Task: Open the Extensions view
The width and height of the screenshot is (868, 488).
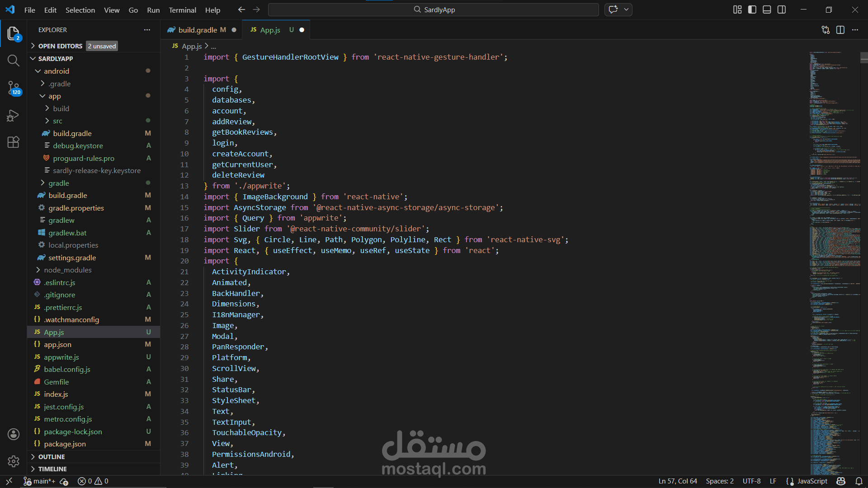Action: [13, 142]
